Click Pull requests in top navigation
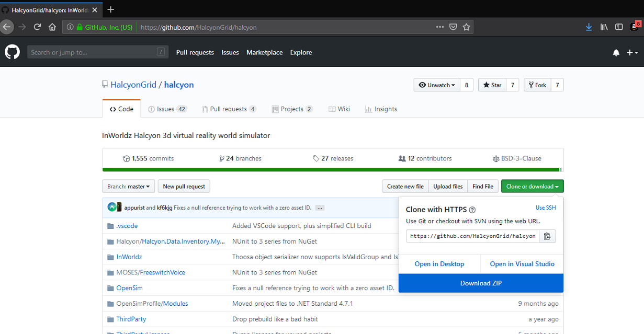 [195, 52]
